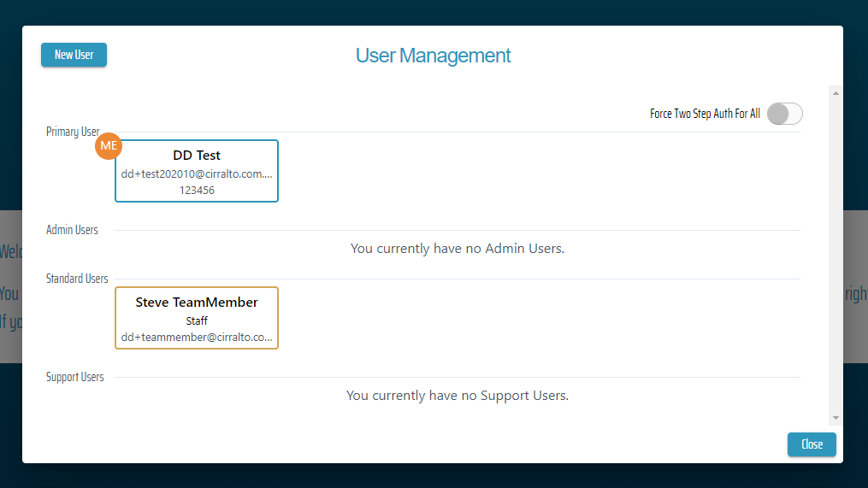Click the no Support Users message
The height and width of the screenshot is (488, 868).
click(458, 396)
